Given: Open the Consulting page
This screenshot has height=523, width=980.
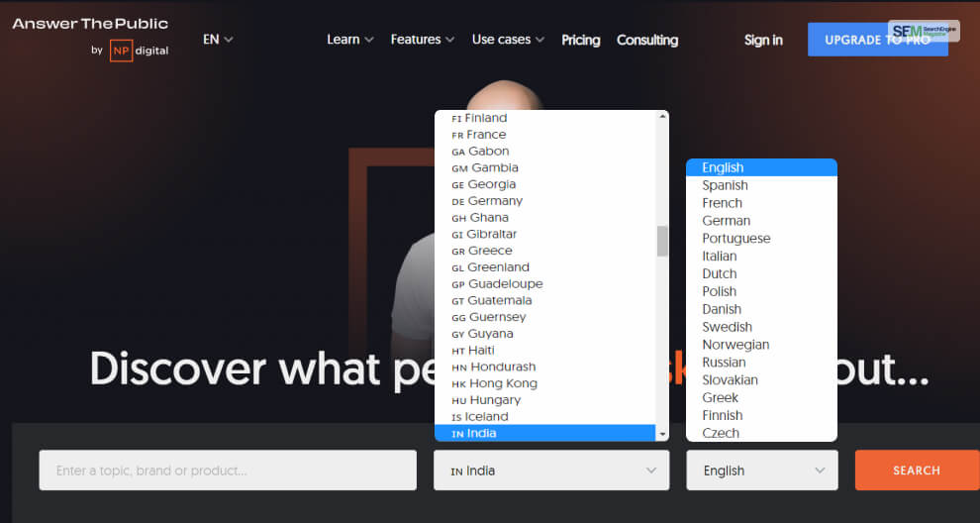Looking at the screenshot, I should click(x=647, y=40).
